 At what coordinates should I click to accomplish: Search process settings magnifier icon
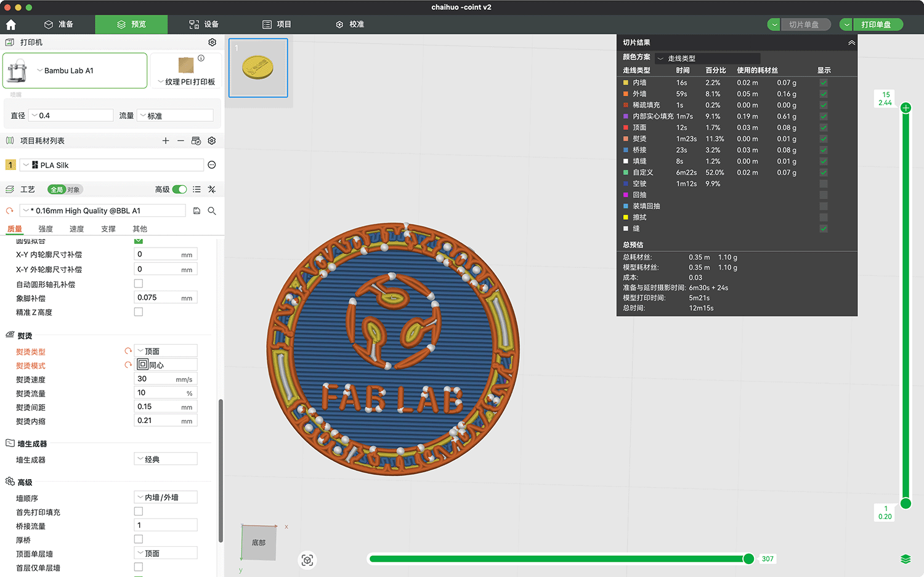[212, 211]
